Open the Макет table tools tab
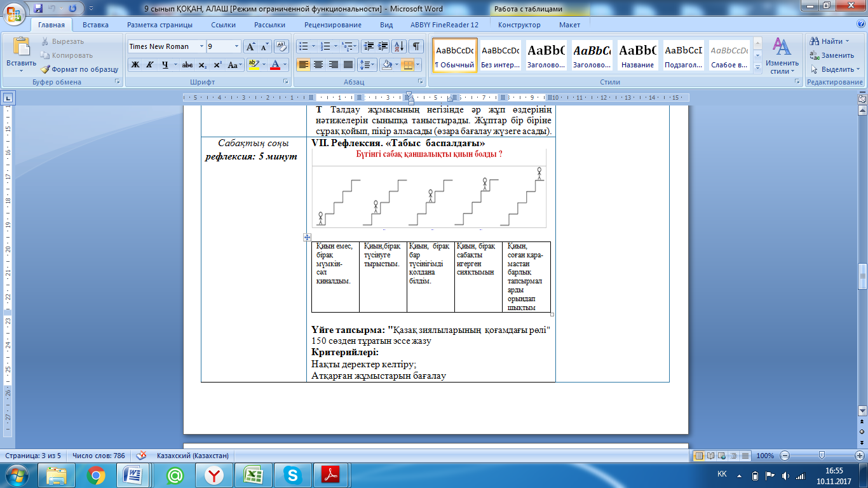 click(x=569, y=25)
